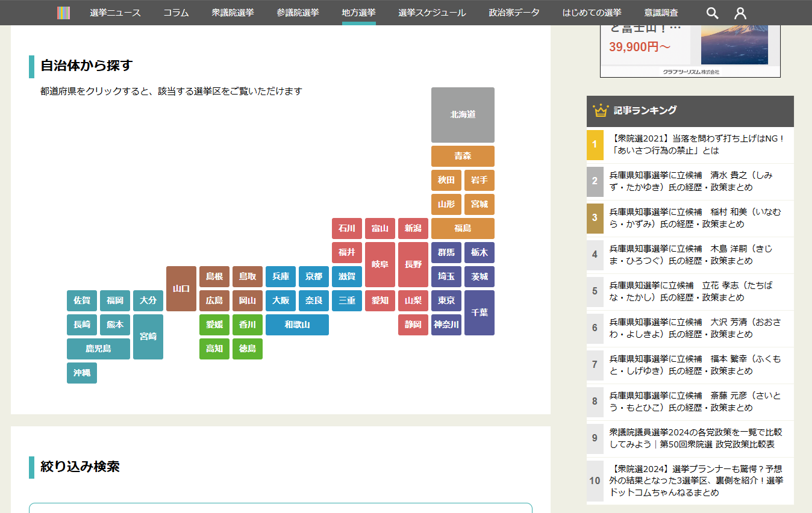Click the 大阪 prefecture button
The width and height of the screenshot is (812, 513).
click(x=280, y=300)
